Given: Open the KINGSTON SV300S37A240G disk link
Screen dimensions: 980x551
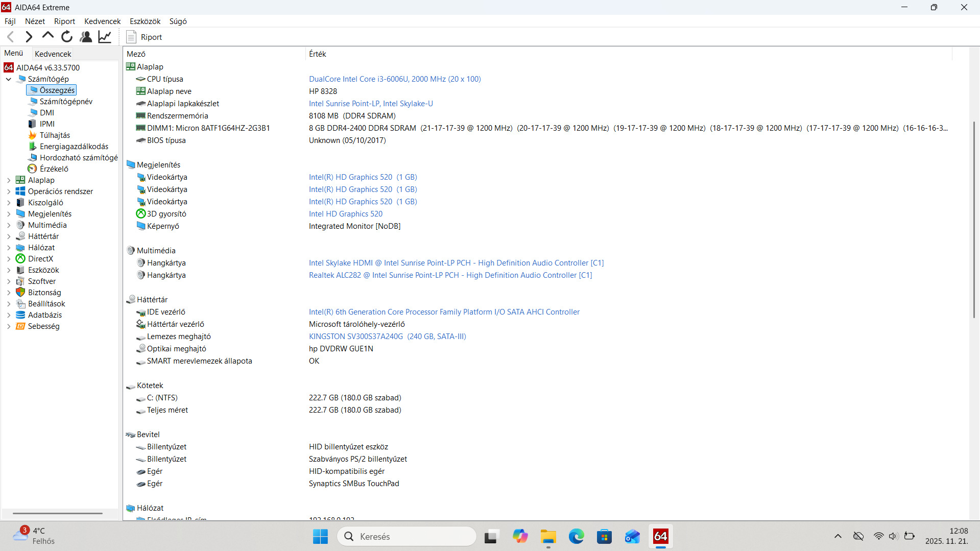Looking at the screenshot, I should 388,337.
